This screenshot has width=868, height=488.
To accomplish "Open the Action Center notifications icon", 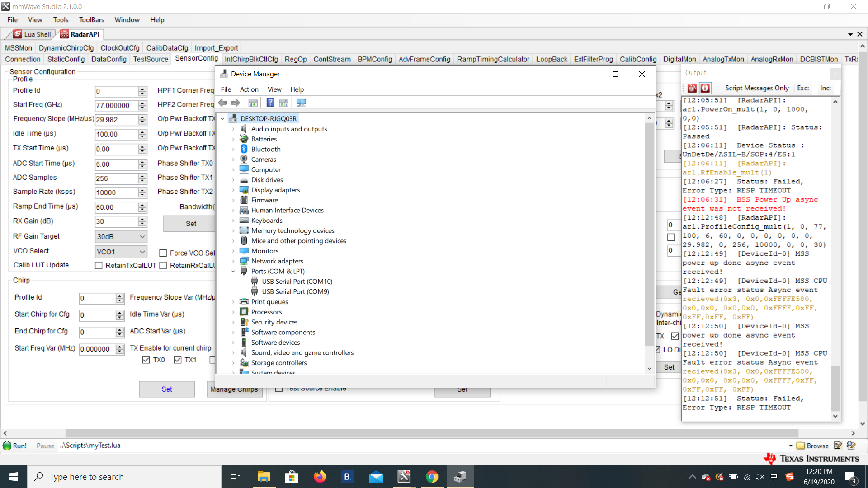I will (850, 477).
